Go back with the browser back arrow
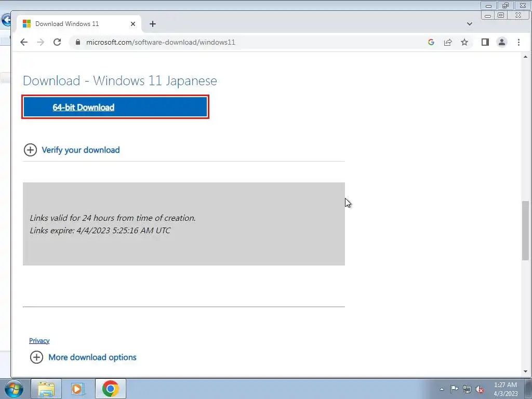Image resolution: width=532 pixels, height=399 pixels. [x=24, y=42]
